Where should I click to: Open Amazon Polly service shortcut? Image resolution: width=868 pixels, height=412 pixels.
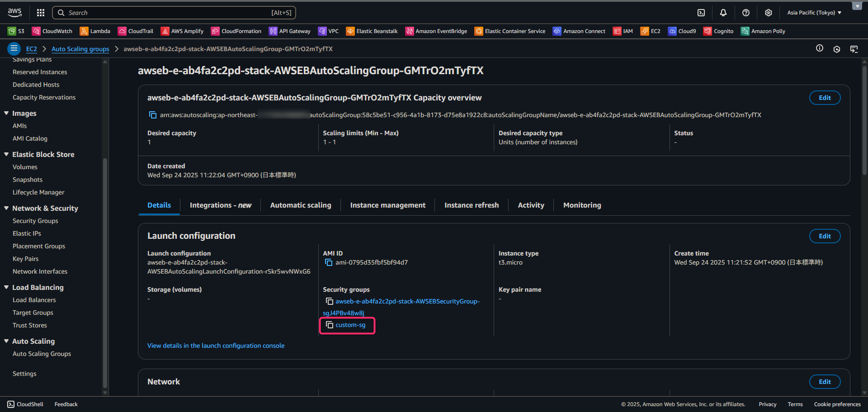[x=763, y=31]
